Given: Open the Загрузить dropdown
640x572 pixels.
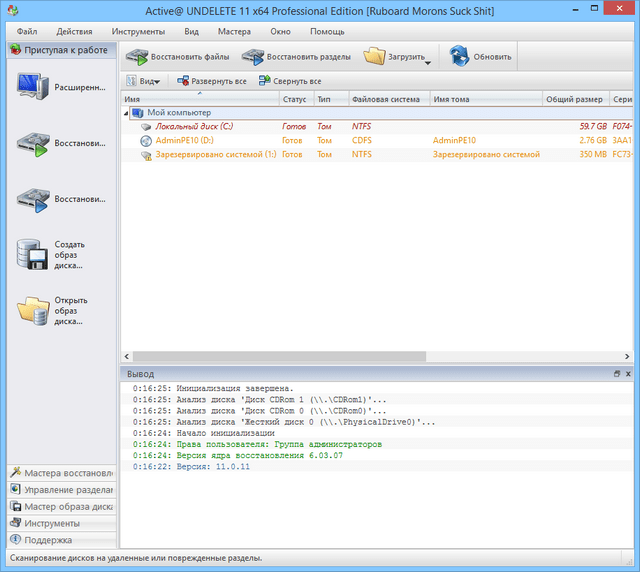Looking at the screenshot, I should point(427,62).
